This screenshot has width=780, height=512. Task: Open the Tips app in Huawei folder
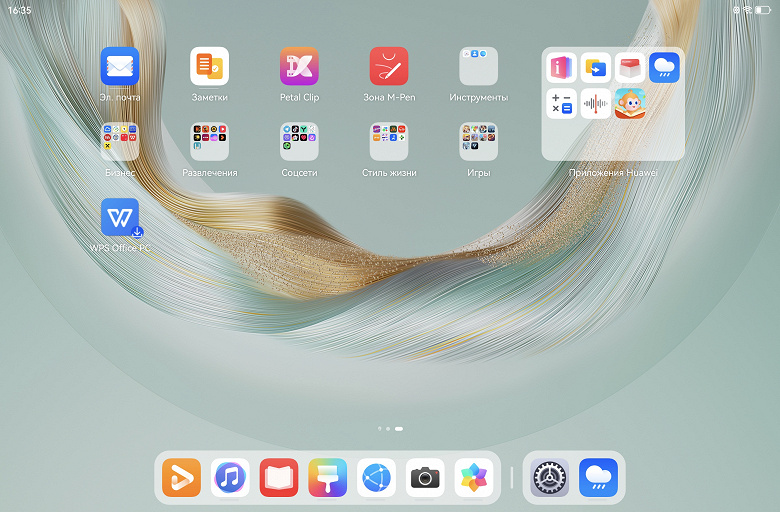561,68
